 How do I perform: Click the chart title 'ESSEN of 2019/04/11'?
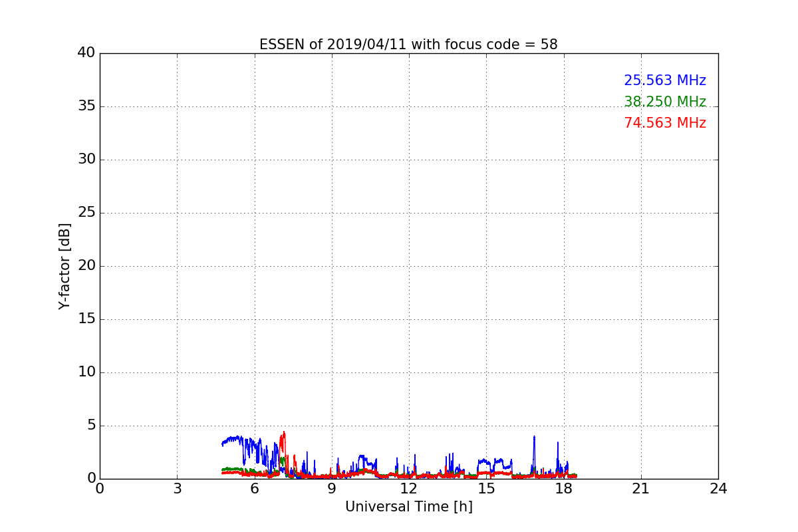[408, 45]
